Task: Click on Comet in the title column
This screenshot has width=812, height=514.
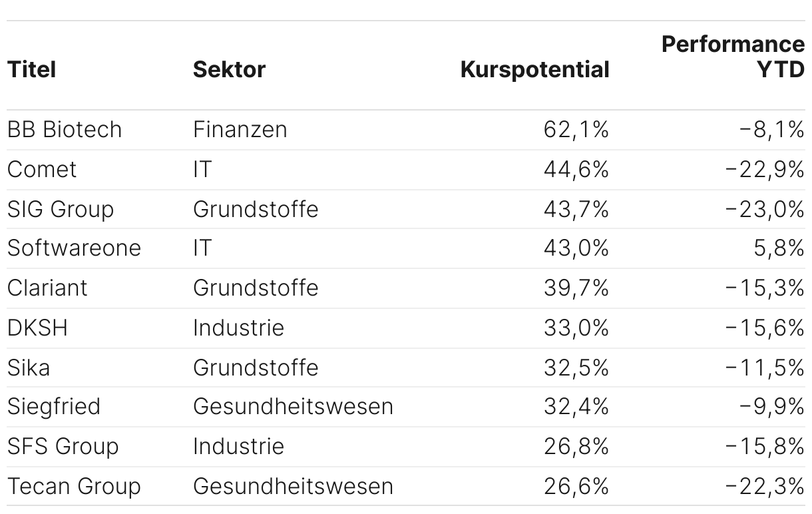Action: [42, 169]
